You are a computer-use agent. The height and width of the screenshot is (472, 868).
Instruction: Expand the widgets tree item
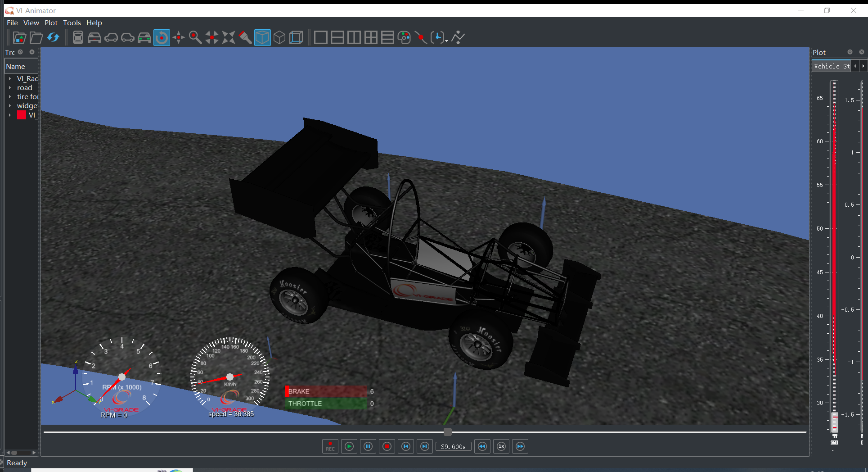[x=9, y=106]
